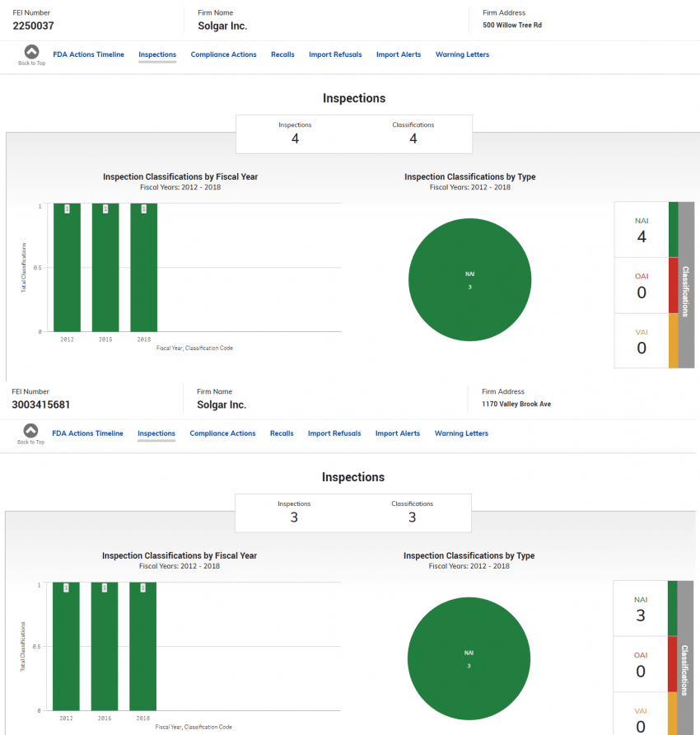Click FEI Number 2250037
The width and height of the screenshot is (700, 735).
pyautogui.click(x=33, y=26)
